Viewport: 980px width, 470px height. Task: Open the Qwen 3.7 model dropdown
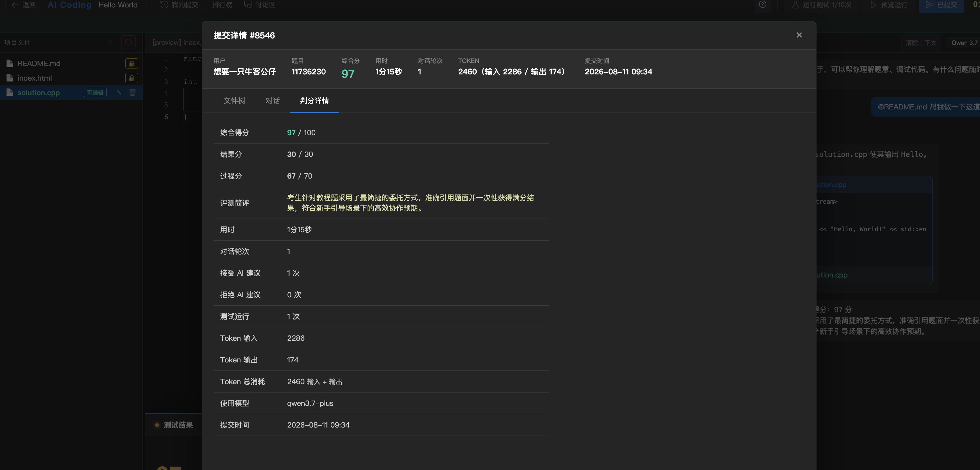(964, 42)
